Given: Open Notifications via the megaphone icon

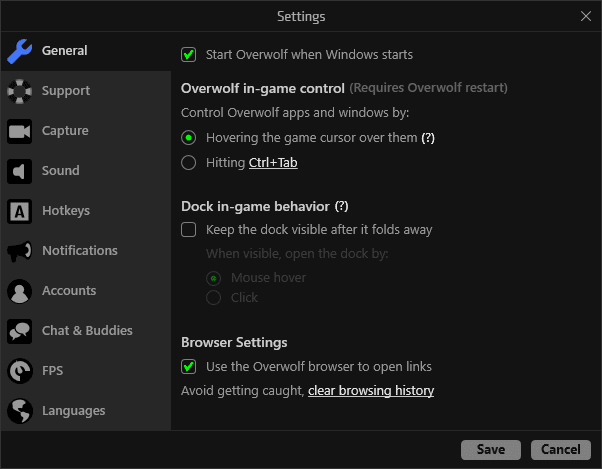Looking at the screenshot, I should click(x=20, y=251).
